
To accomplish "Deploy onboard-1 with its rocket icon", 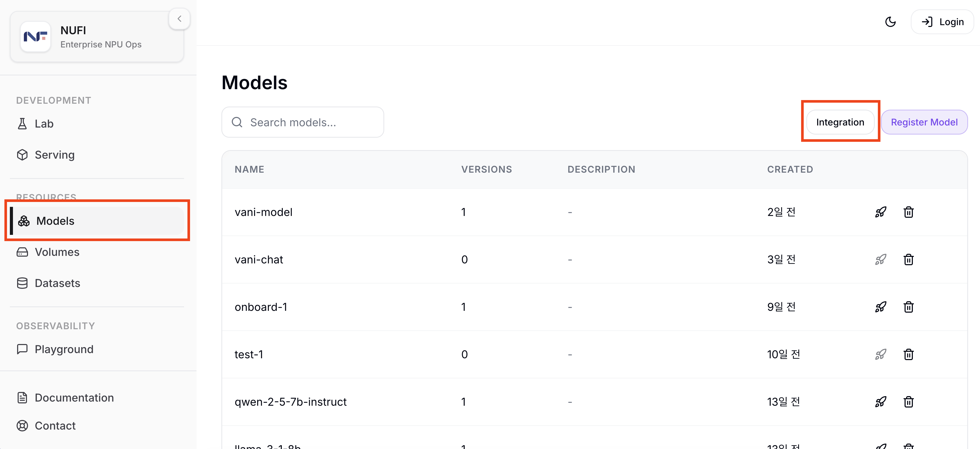I will [881, 307].
